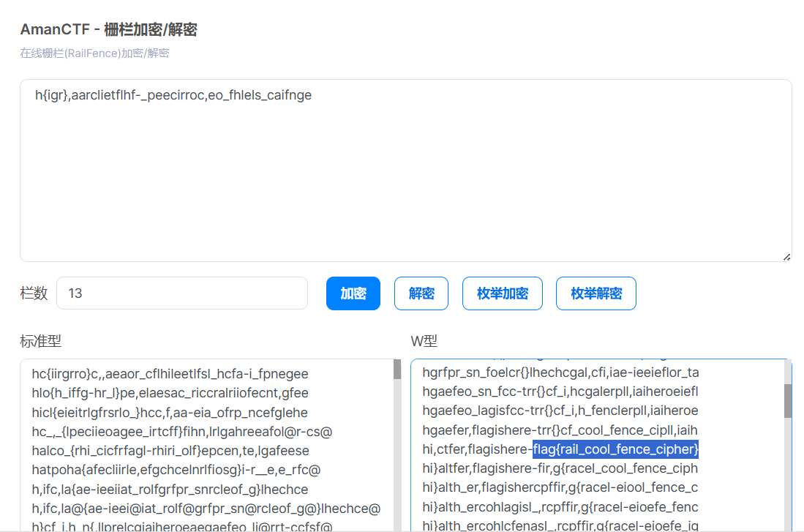Click the 解密 decrypt button
The image size is (804, 532).
[421, 293]
